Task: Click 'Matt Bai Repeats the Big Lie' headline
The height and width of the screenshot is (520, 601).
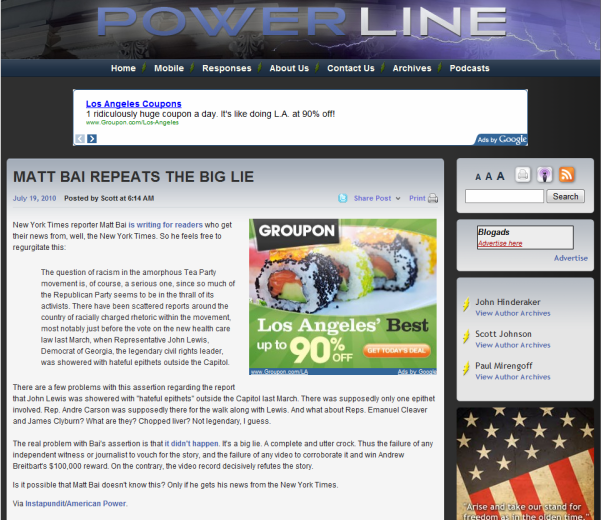Action: pyautogui.click(x=133, y=177)
